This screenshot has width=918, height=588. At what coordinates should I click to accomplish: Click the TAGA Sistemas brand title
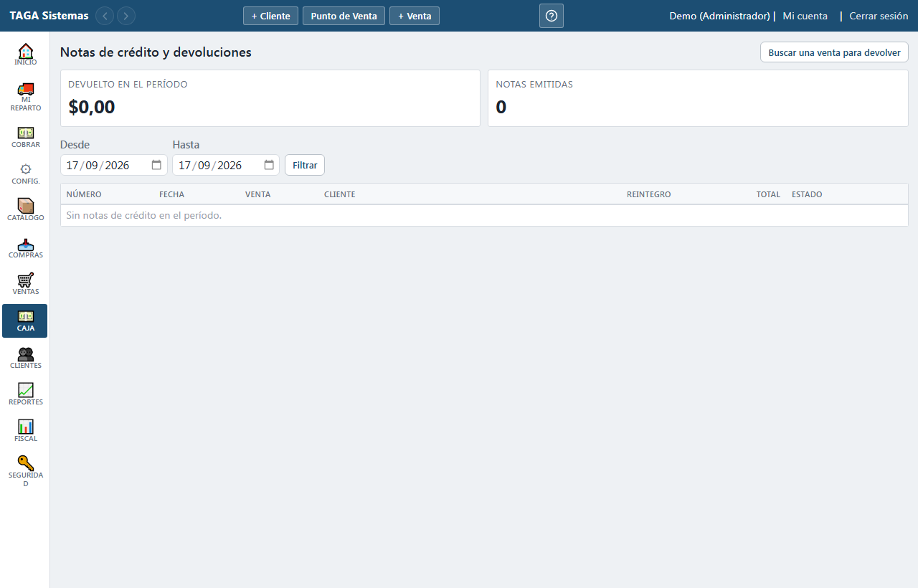(49, 16)
